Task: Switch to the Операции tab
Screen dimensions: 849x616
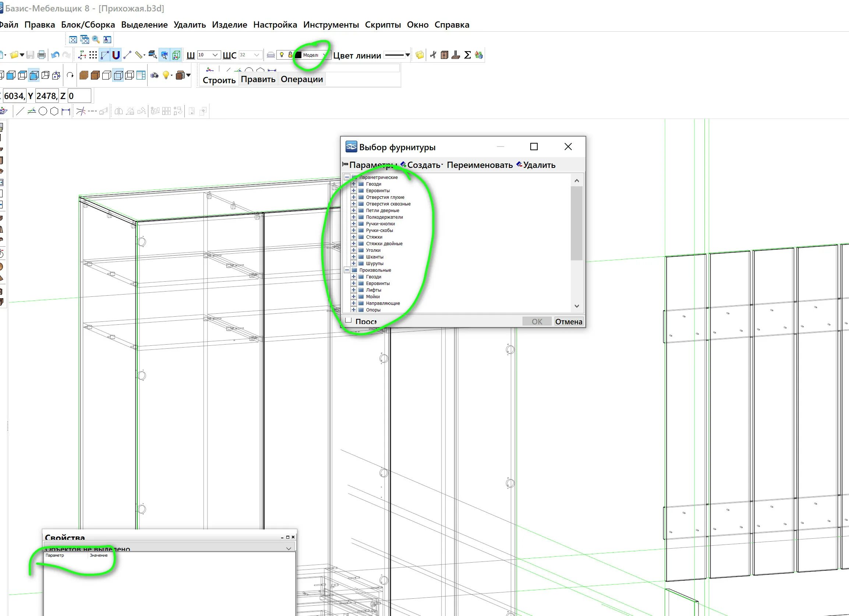Action: [x=302, y=80]
